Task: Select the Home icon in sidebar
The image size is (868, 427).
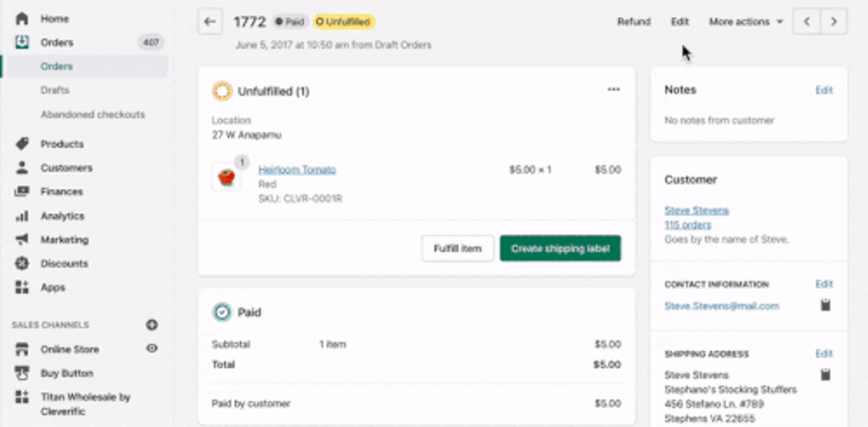Action: pyautogui.click(x=22, y=19)
